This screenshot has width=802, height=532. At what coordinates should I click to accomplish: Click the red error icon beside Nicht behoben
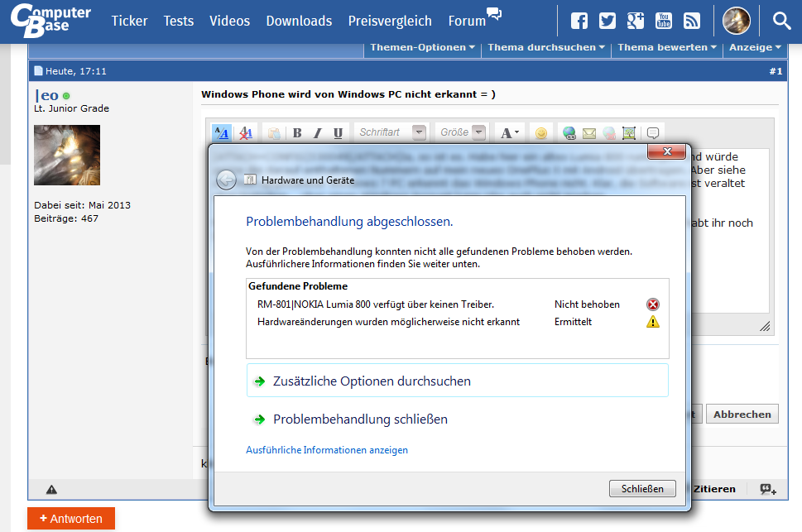653,304
